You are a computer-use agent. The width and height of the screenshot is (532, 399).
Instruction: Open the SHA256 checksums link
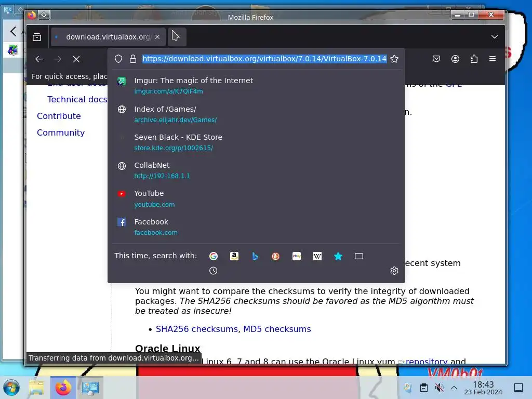[x=197, y=329]
